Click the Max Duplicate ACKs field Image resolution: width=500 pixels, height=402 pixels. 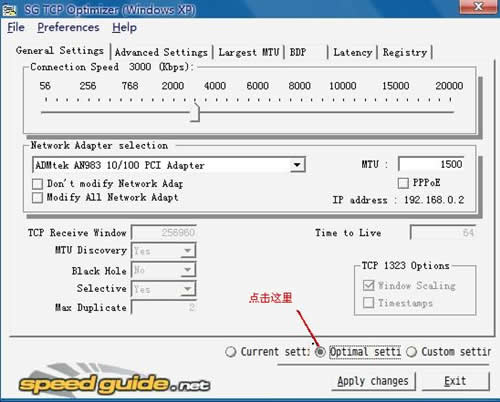[x=163, y=307]
